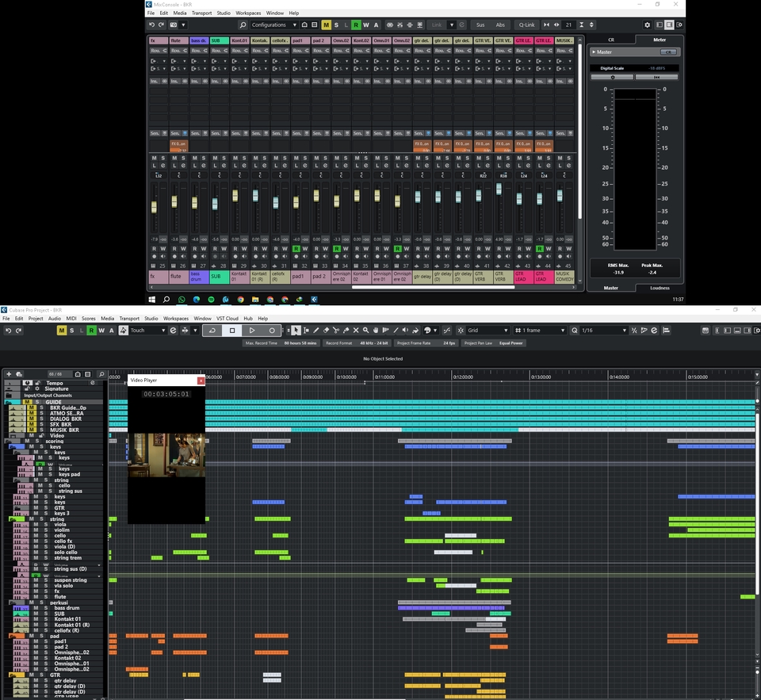Click the Quantize Q icon
Viewport: 761px width, 700px height.
click(x=575, y=331)
